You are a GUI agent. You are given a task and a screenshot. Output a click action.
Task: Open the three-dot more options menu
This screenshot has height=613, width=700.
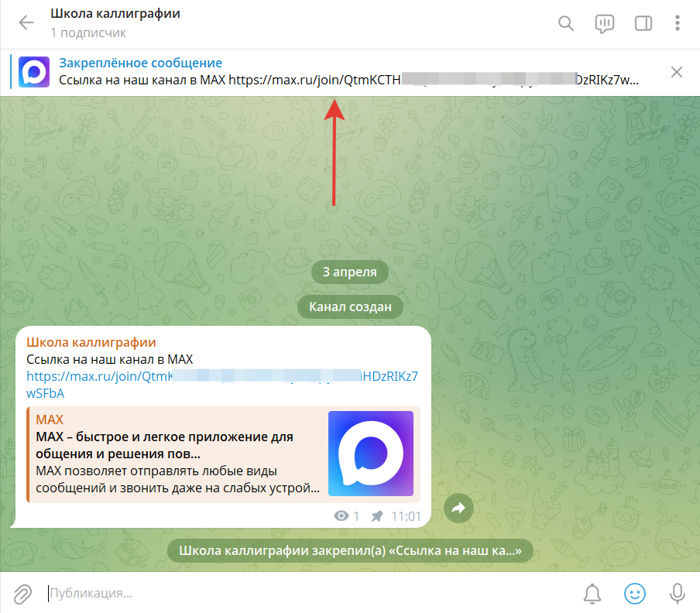click(x=678, y=23)
